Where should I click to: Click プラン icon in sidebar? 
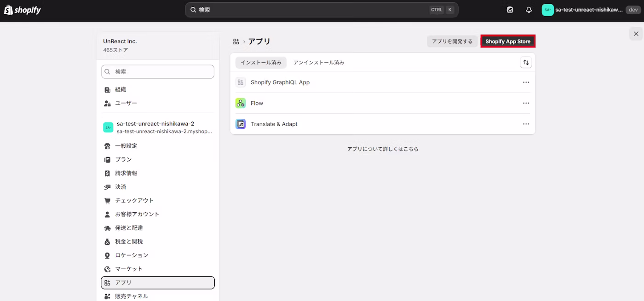coord(107,160)
